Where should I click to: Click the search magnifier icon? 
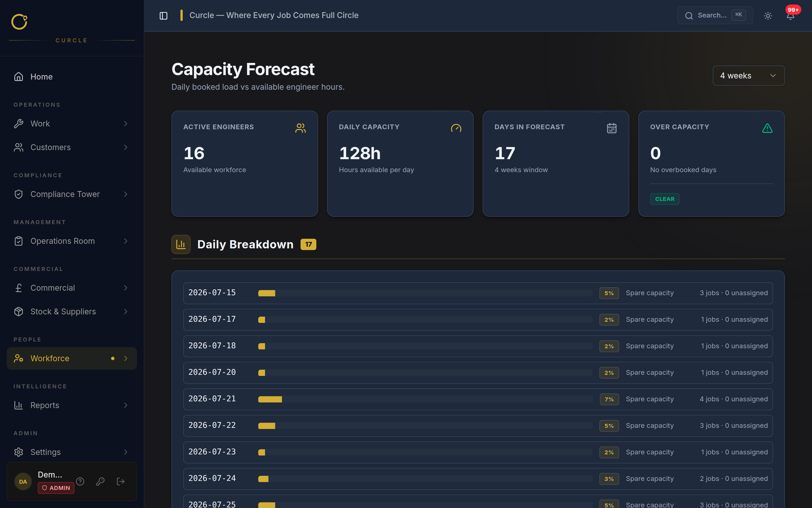click(689, 16)
